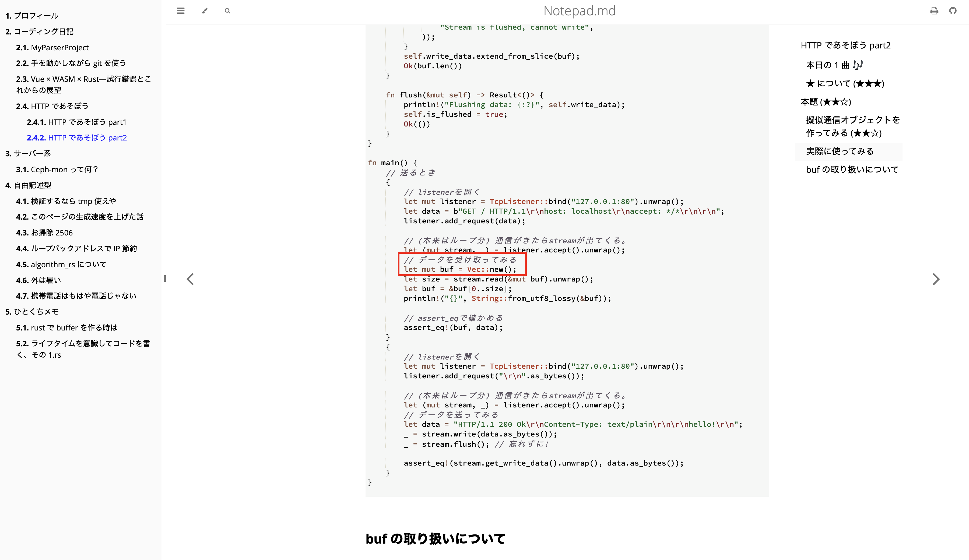
Task: Open algorithm_rs について chapter
Action: tap(61, 265)
